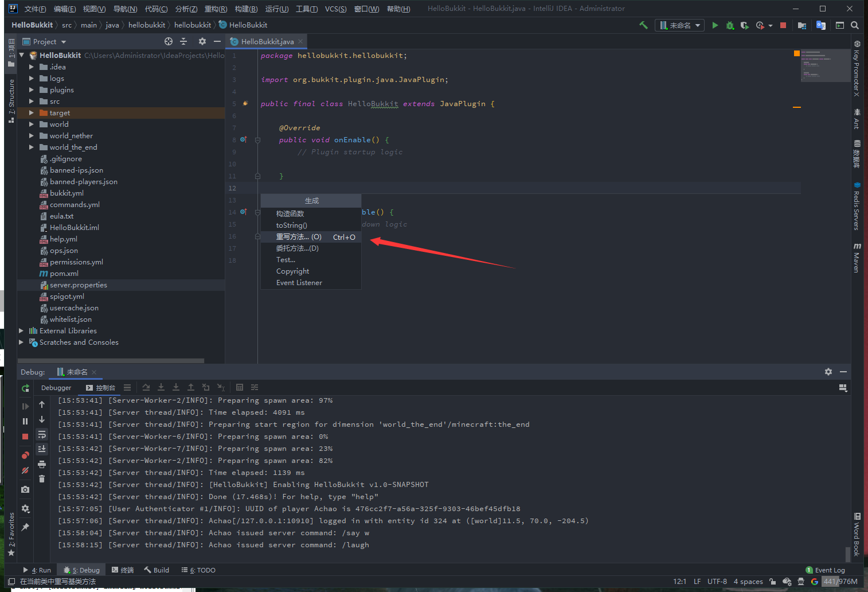The width and height of the screenshot is (868, 592).
Task: Open the 未命名 run configuration dropdown
Action: 679,25
